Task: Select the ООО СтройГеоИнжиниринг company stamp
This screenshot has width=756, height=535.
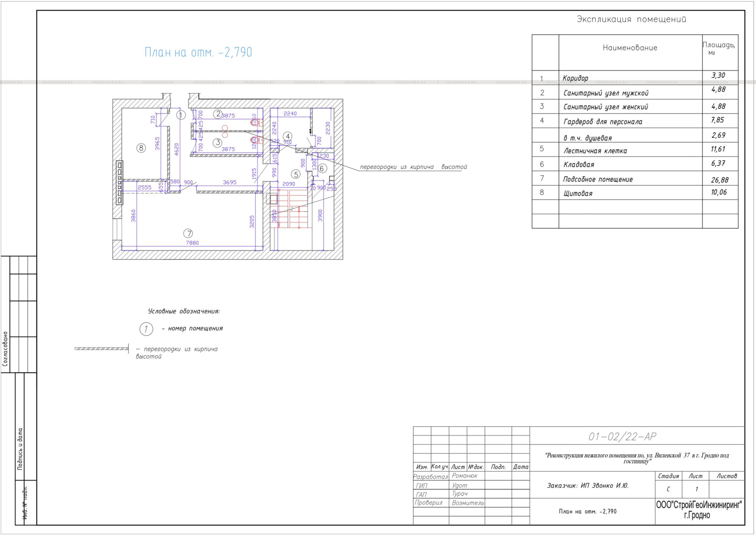Action: pos(699,510)
